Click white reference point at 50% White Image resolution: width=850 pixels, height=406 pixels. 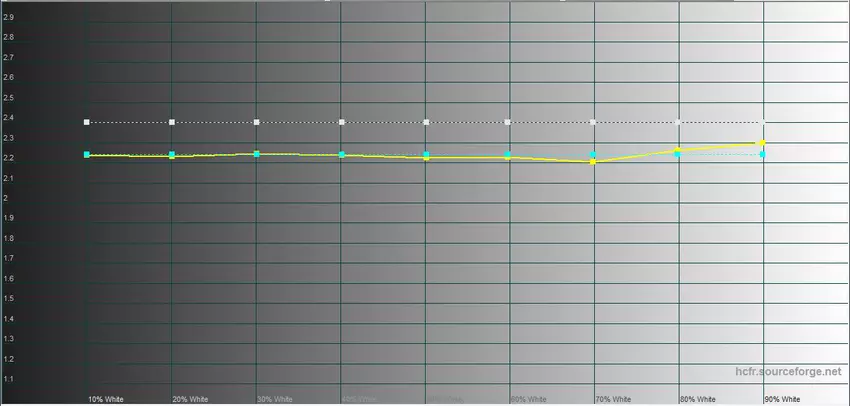[426, 122]
